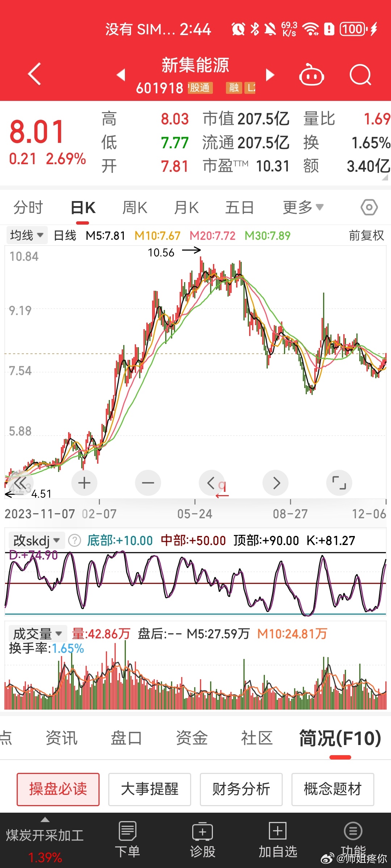The image size is (391, 868).
Task: Go to next stock with right triangle
Action: (270, 75)
